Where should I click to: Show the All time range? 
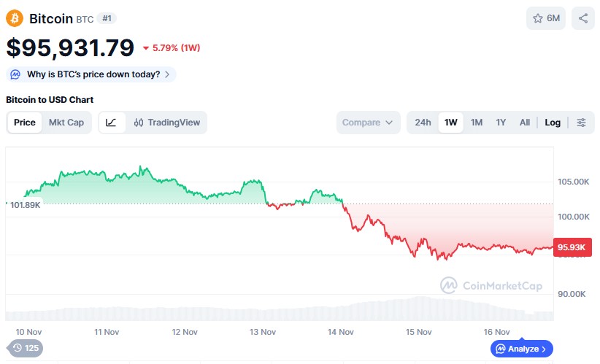pyautogui.click(x=524, y=123)
